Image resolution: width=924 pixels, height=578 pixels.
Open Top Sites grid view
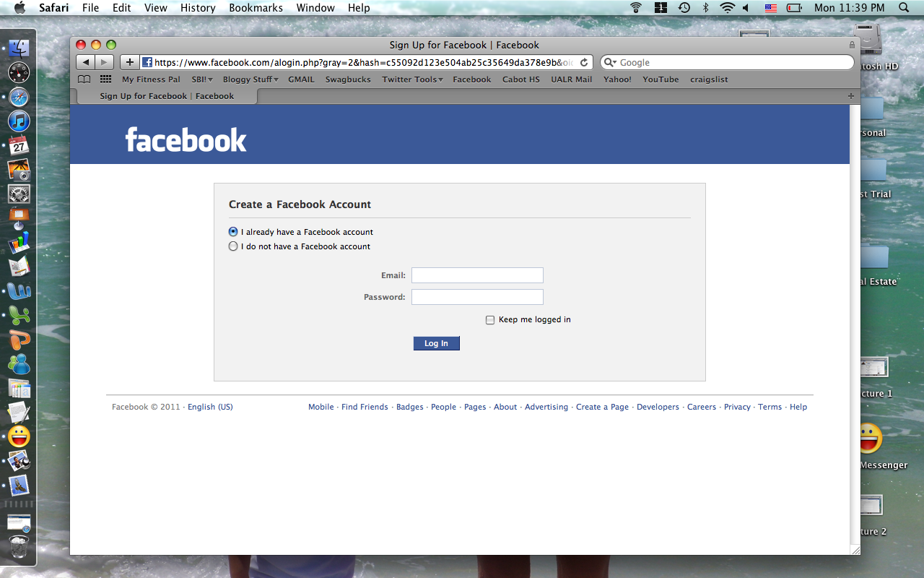pos(105,79)
